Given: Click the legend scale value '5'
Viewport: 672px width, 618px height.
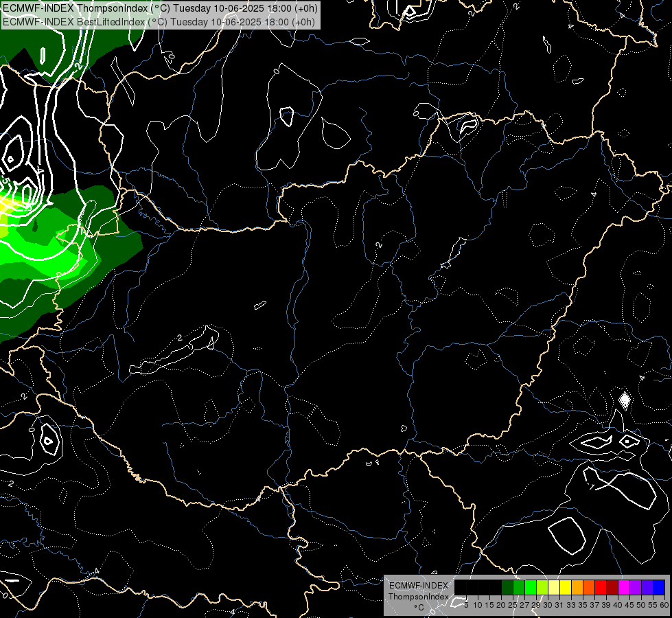Looking at the screenshot, I should pos(466,605).
